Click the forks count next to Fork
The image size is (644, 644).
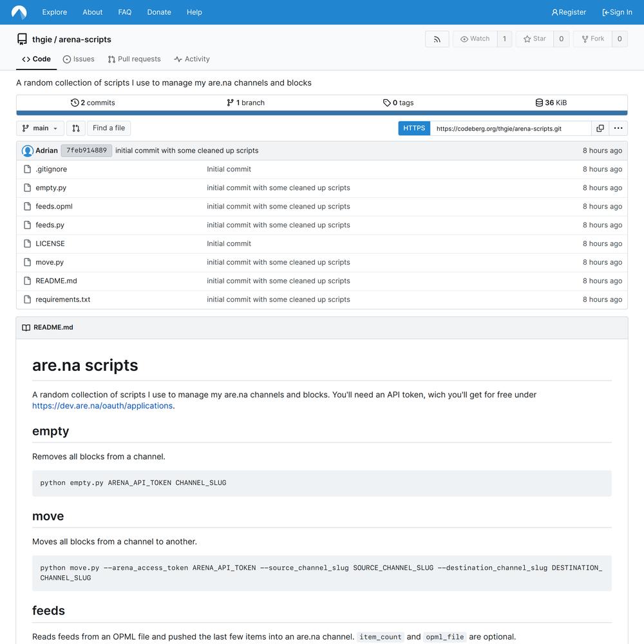[620, 39]
